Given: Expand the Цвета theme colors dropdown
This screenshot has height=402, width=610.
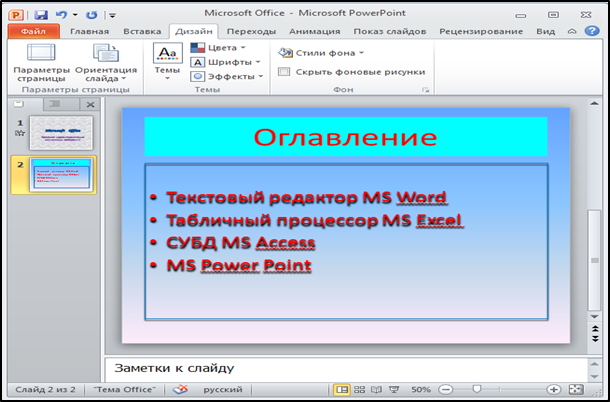Looking at the screenshot, I should tap(218, 48).
